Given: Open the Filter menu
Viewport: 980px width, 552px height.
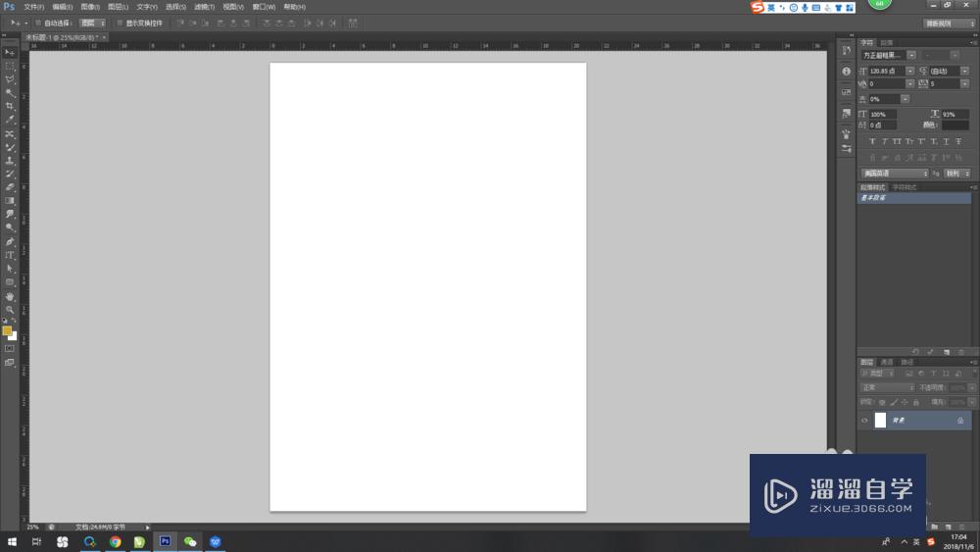Looking at the screenshot, I should [205, 7].
